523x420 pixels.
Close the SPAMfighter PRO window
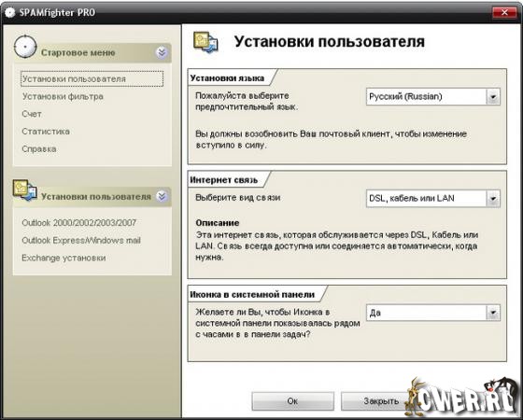pyautogui.click(x=504, y=13)
